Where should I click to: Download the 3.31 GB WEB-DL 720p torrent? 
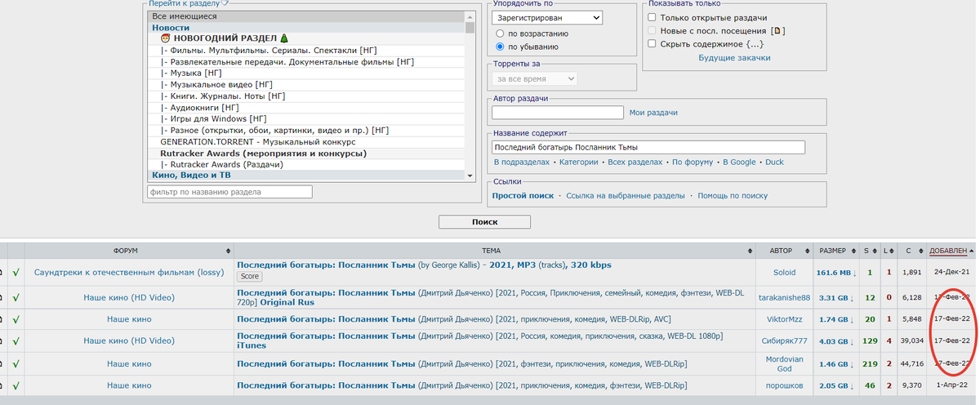835,297
